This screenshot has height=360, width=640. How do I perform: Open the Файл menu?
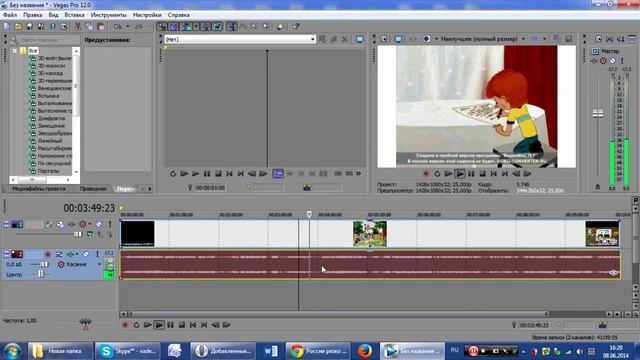point(10,15)
